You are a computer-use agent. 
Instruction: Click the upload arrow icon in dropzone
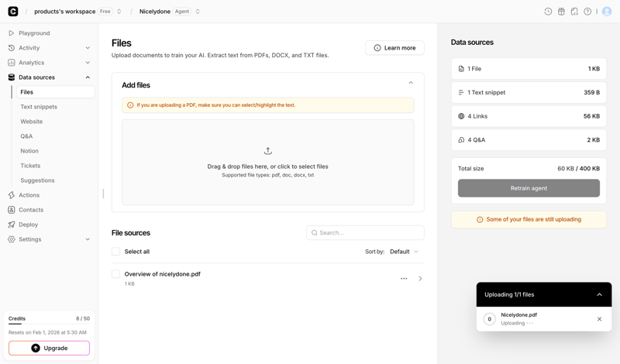(267, 150)
